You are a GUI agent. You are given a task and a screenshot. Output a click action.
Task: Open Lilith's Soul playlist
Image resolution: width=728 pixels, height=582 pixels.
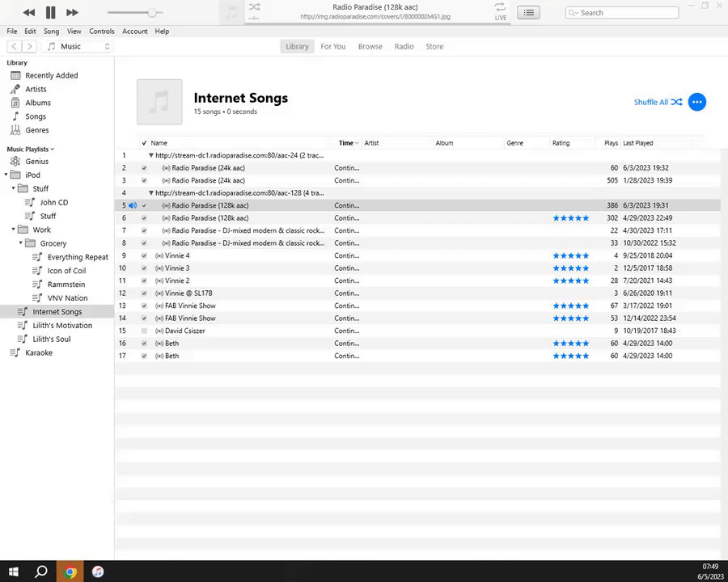(x=52, y=339)
